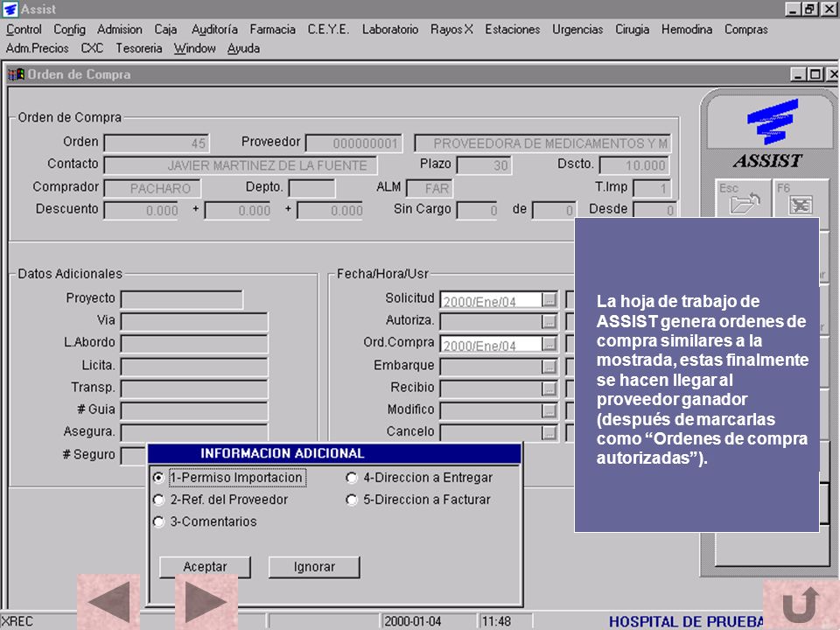Open the Admision menu
The height and width of the screenshot is (630, 840).
tap(120, 30)
